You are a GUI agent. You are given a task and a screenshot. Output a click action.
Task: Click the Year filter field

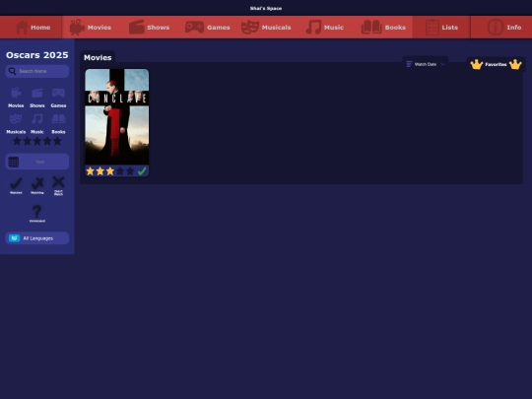click(37, 162)
